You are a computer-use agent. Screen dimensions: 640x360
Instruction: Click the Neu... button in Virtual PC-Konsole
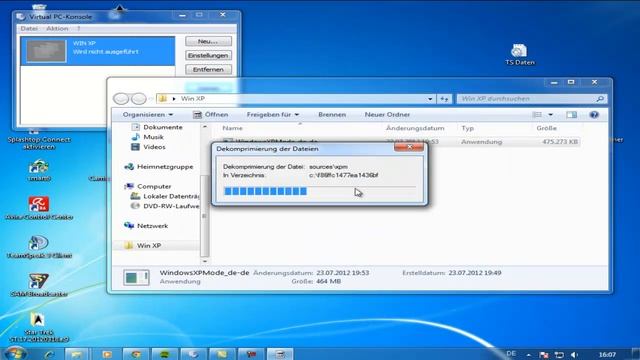pos(208,41)
